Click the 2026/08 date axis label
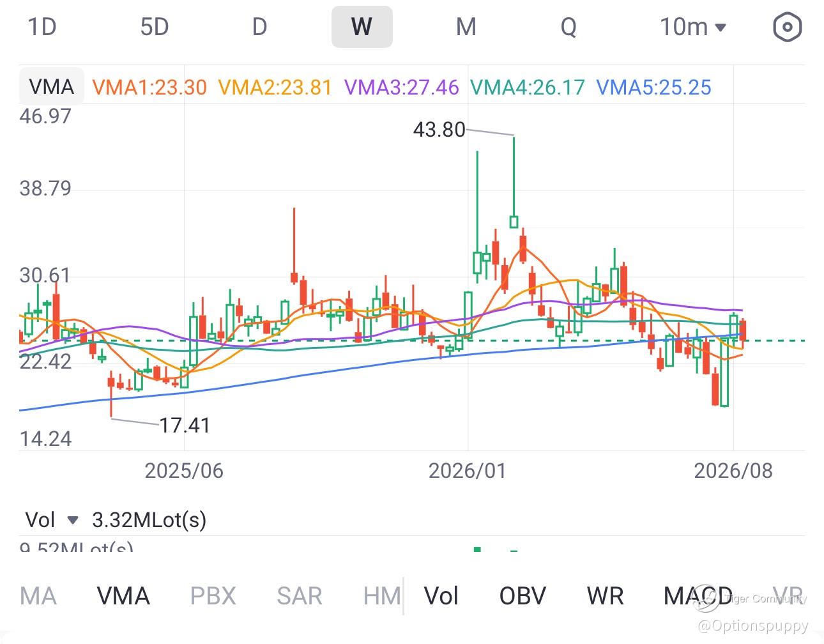The image size is (824, 644). click(733, 471)
